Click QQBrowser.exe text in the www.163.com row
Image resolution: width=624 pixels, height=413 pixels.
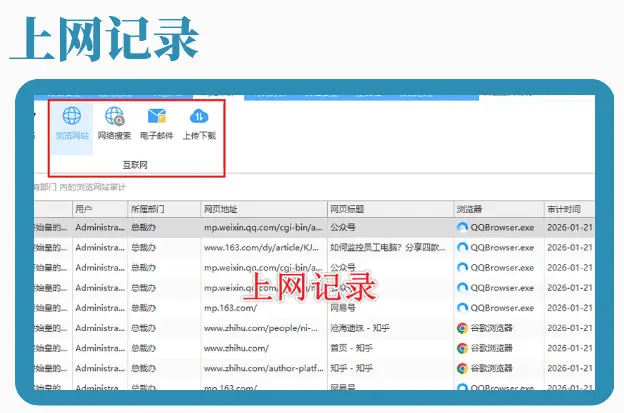[x=502, y=247]
